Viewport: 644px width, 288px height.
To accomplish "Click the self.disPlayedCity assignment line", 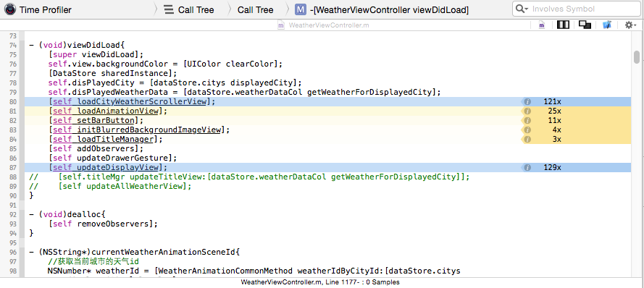I will pyautogui.click(x=175, y=83).
